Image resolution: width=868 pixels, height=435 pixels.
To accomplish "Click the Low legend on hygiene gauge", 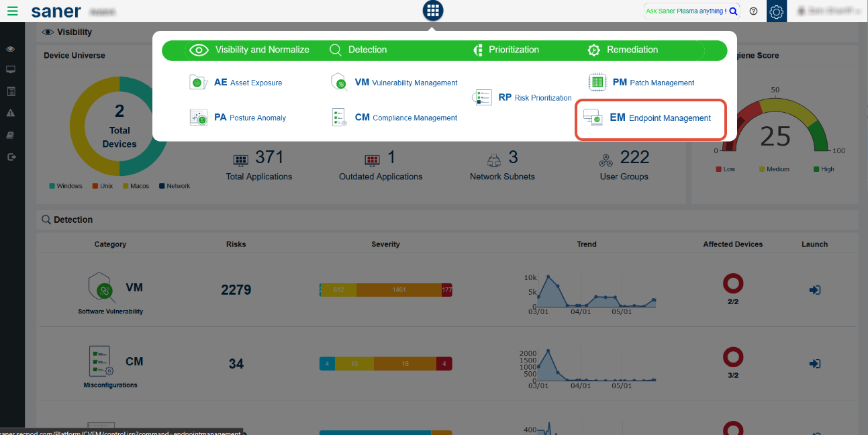I will pos(726,169).
